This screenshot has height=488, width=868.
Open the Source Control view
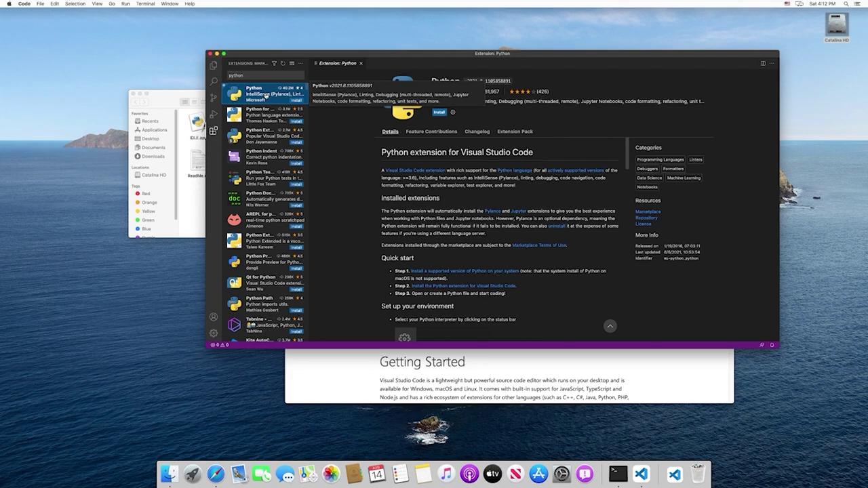pyautogui.click(x=214, y=98)
